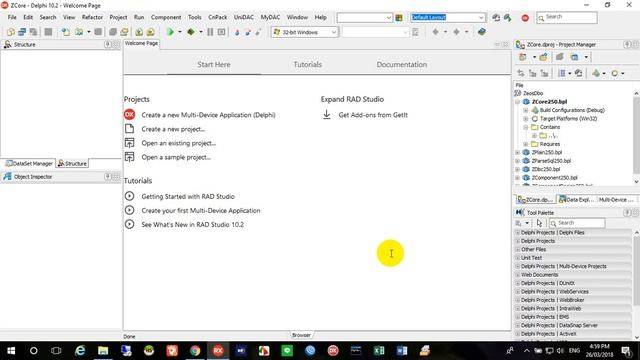Expand Build Configurations (Debug) node

(x=526, y=110)
